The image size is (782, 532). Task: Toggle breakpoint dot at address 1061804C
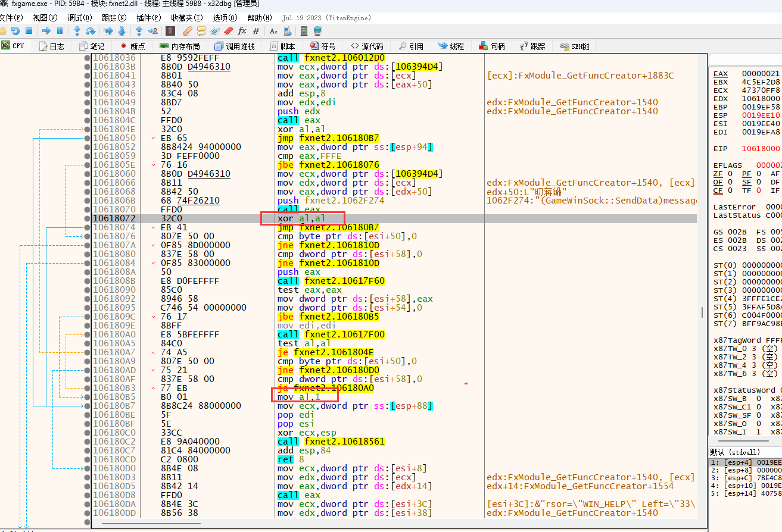coord(87,120)
